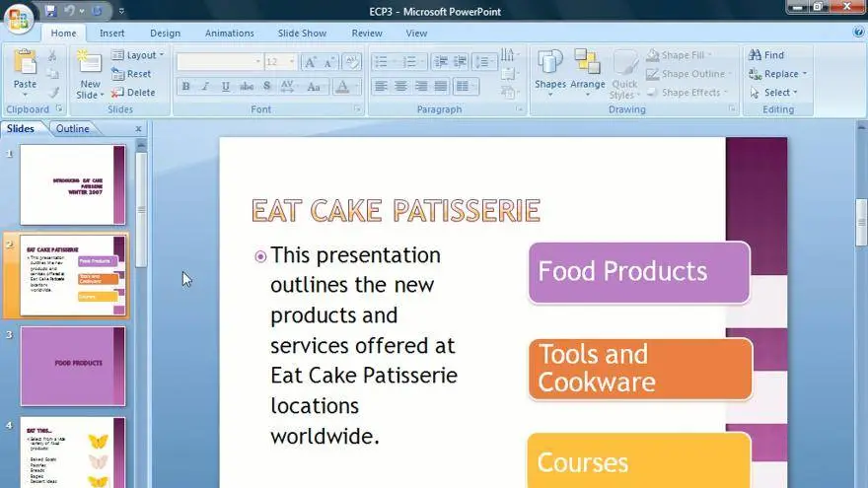Justify the text
The image size is (868, 488).
coord(441,87)
